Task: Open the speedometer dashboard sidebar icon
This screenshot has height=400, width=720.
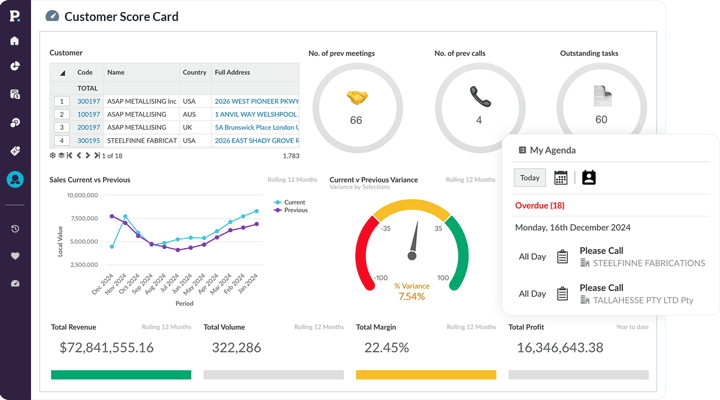Action: pyautogui.click(x=15, y=283)
